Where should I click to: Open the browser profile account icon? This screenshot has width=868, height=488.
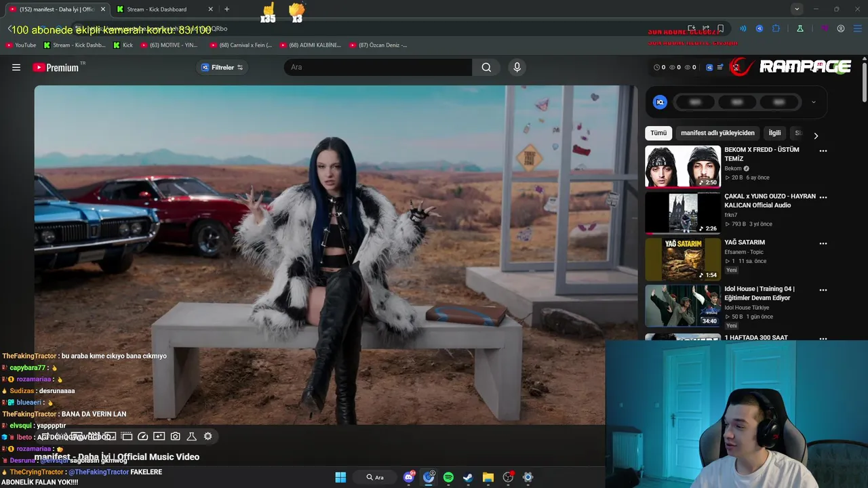[x=841, y=28]
